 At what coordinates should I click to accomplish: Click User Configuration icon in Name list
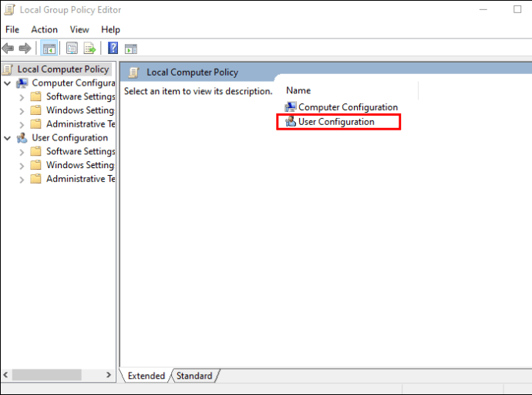coord(291,121)
